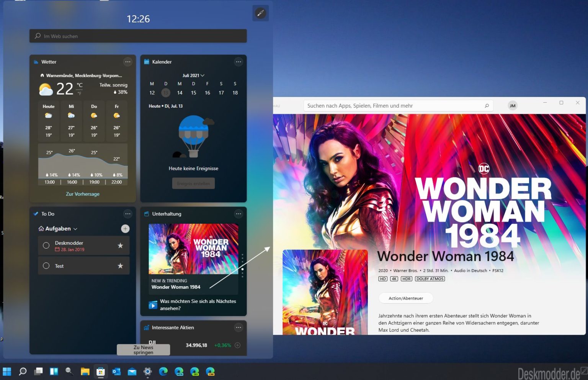
Task: Mark the Deskmodder task as complete
Action: point(46,245)
